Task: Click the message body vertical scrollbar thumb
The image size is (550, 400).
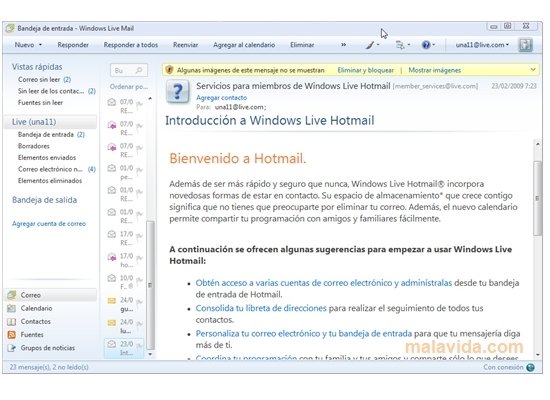Action: (x=537, y=198)
